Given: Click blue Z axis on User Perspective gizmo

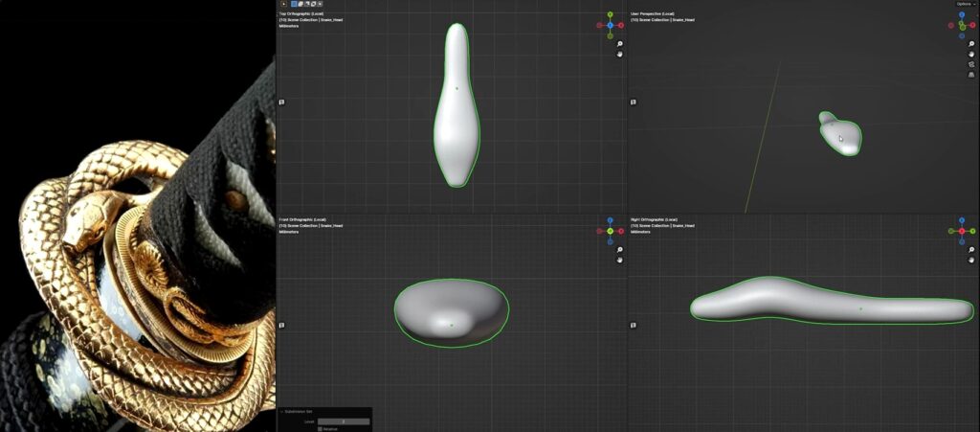Looking at the screenshot, I should click(962, 14).
